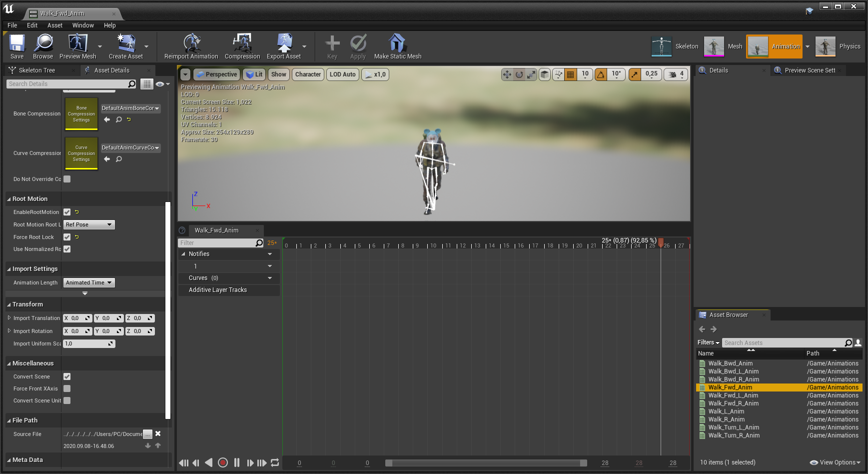Pause the animation playback
Screen dimensions: 868x474
pos(237,463)
